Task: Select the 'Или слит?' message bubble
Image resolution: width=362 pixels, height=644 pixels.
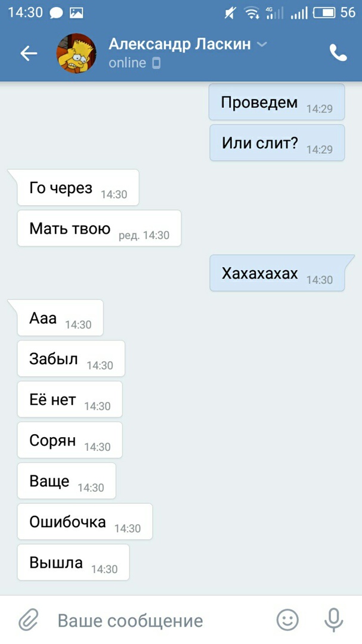Action: (277, 143)
